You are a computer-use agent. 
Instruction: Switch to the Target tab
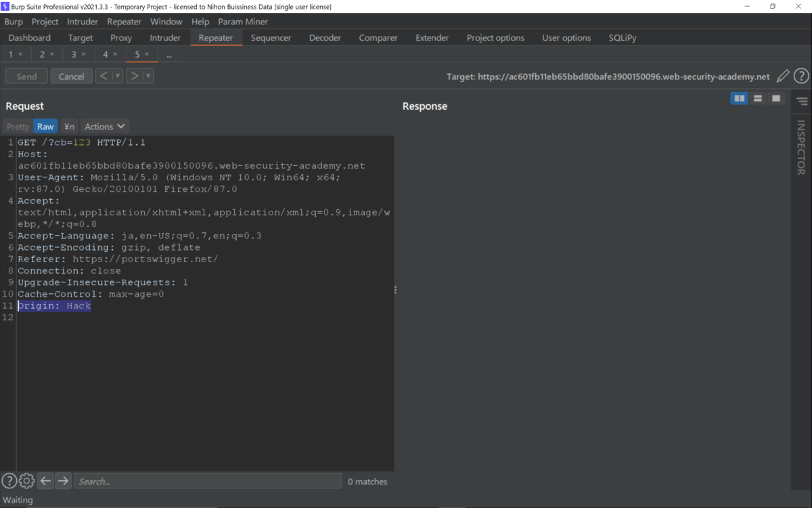pos(81,38)
